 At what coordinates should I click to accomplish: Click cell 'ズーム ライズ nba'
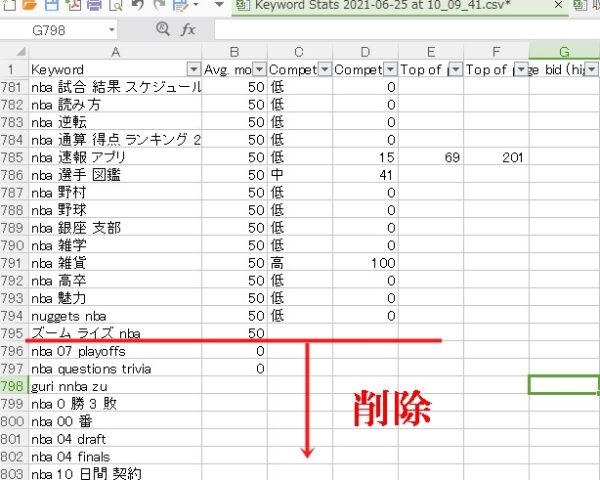click(115, 333)
